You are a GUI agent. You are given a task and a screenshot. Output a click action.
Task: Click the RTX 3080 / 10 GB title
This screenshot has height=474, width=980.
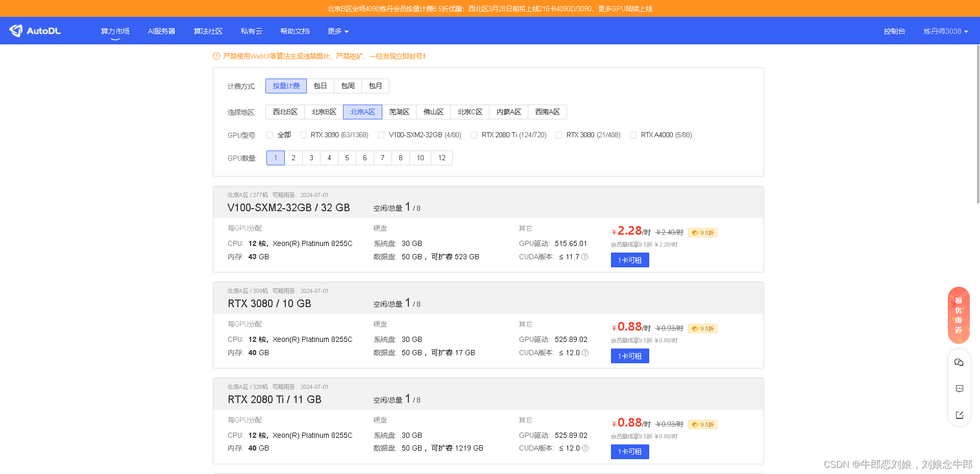point(269,304)
